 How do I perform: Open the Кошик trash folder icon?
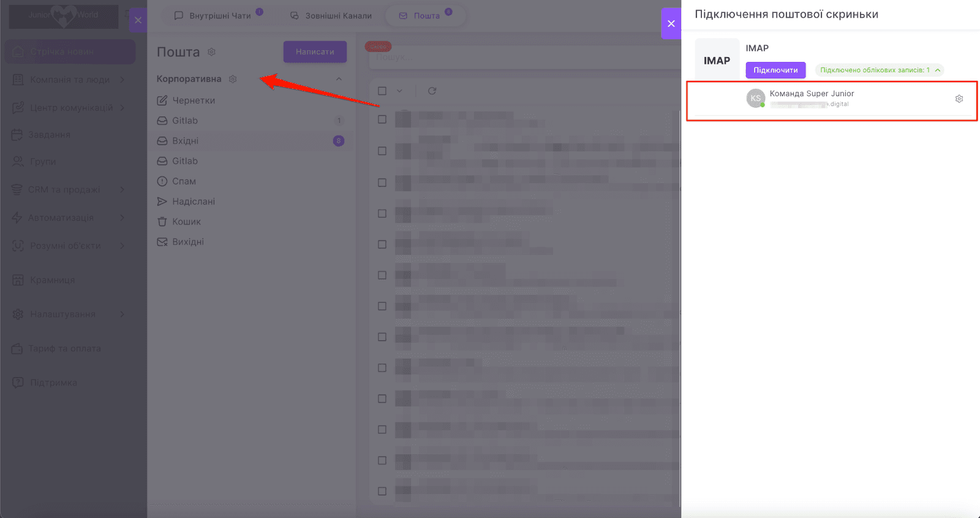(162, 222)
